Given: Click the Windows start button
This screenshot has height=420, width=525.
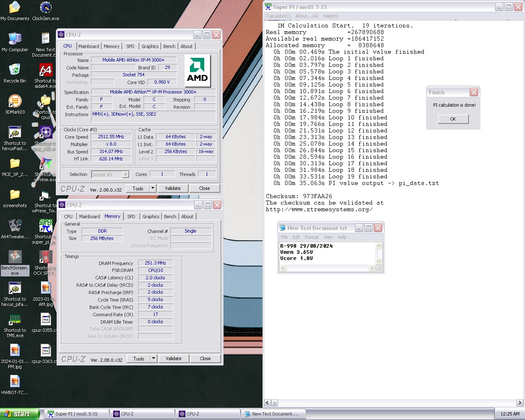Looking at the screenshot, I should (20, 414).
